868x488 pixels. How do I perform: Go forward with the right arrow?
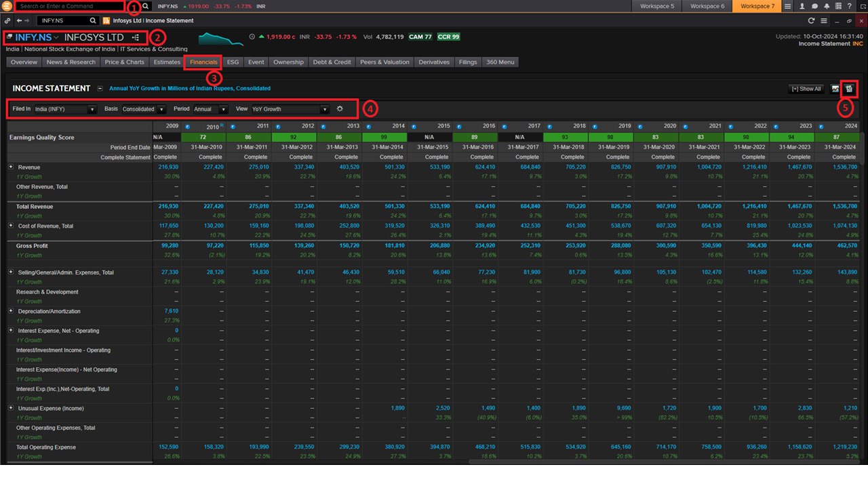[28, 20]
